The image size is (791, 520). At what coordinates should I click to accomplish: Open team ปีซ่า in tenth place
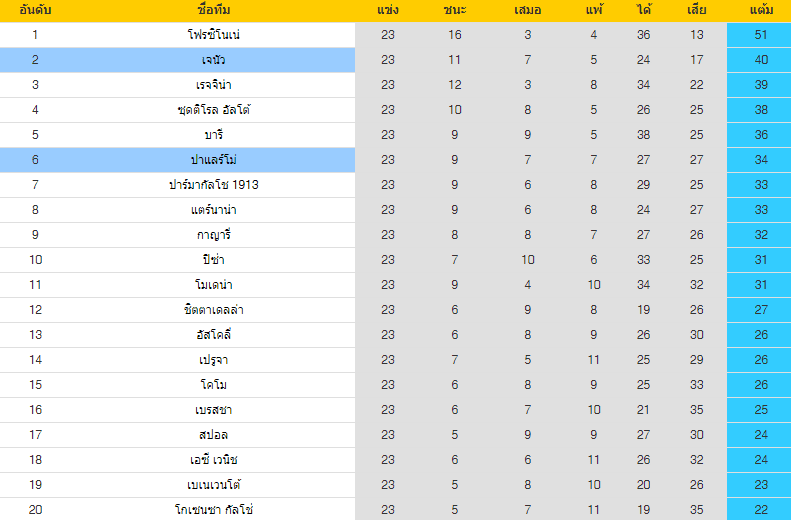coord(214,260)
